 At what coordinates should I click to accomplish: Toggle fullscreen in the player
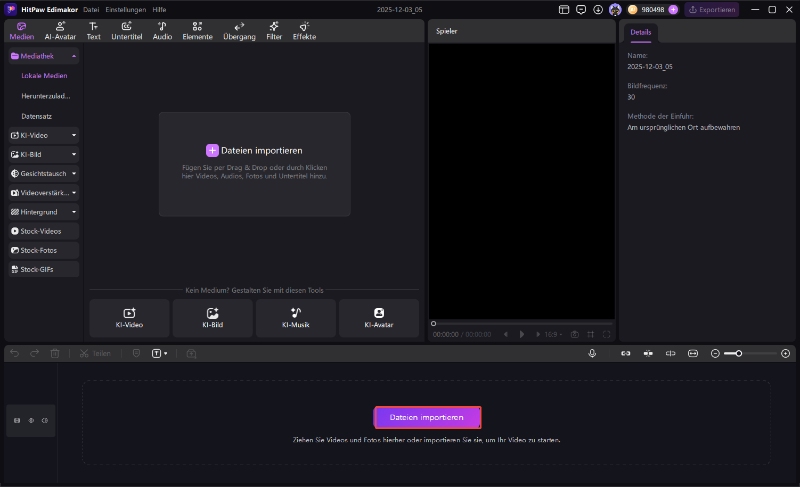point(606,334)
